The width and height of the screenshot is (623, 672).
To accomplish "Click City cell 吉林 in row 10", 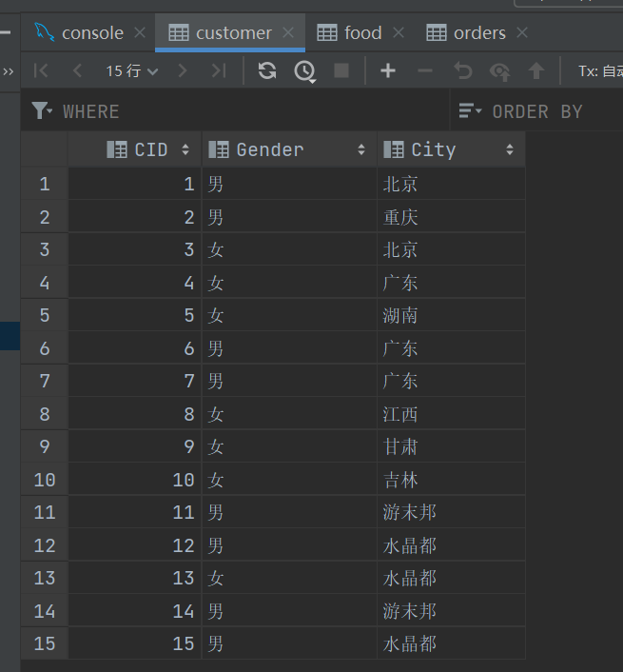I will coord(451,480).
